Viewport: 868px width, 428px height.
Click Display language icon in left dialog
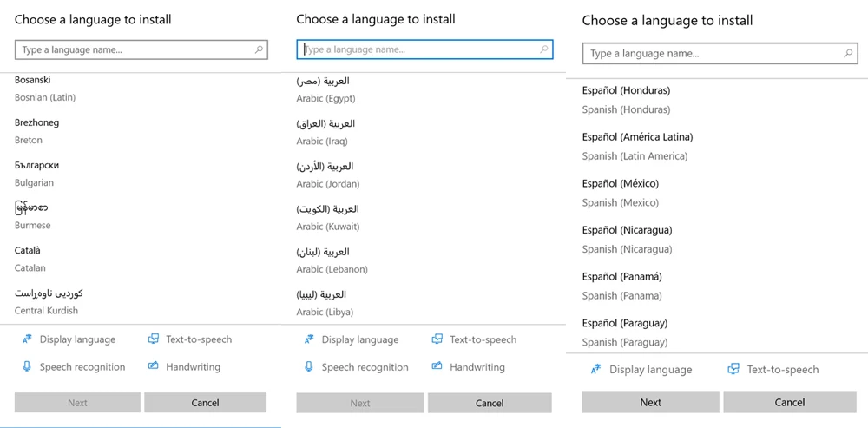tap(28, 339)
